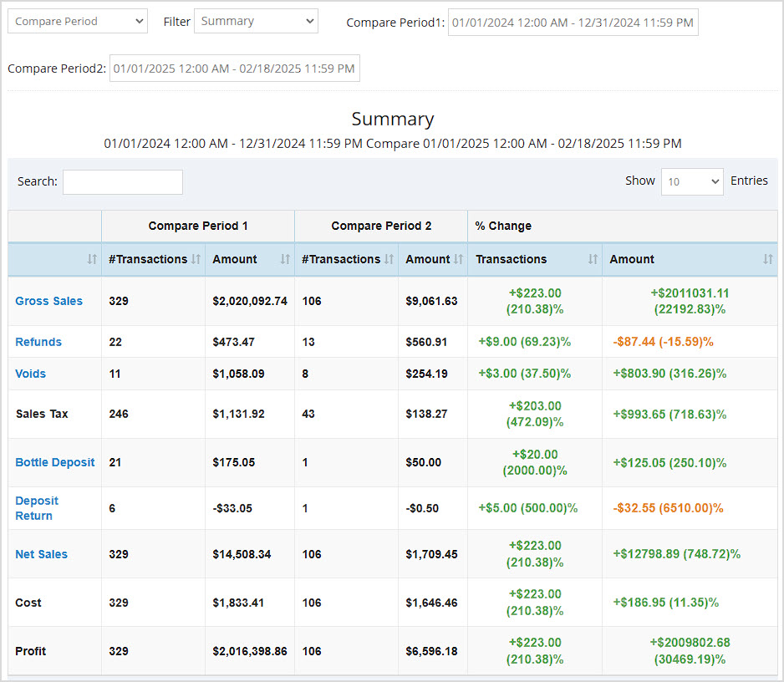Open the Voids report link
The image size is (784, 682).
coord(30,374)
